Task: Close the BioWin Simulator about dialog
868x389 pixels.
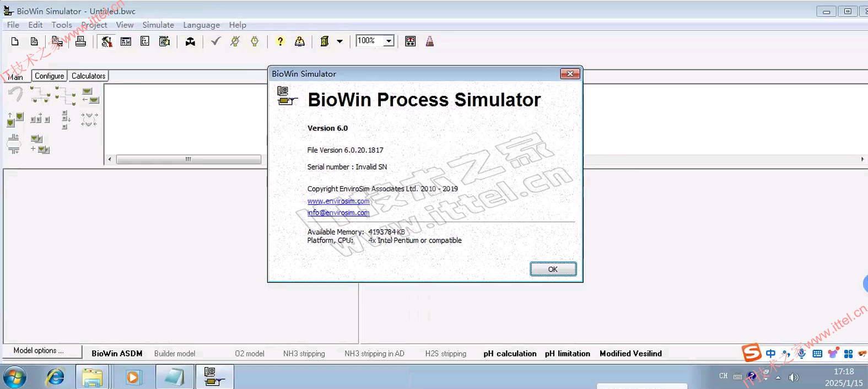Action: (x=570, y=74)
